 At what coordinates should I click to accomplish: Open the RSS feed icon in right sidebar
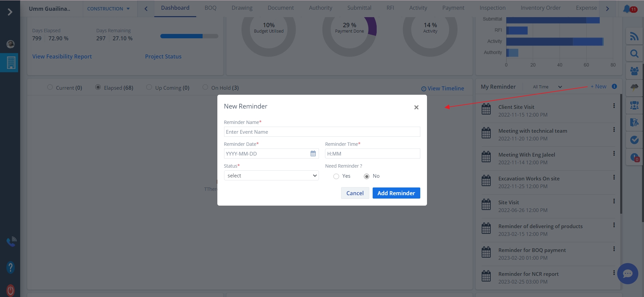(x=634, y=36)
